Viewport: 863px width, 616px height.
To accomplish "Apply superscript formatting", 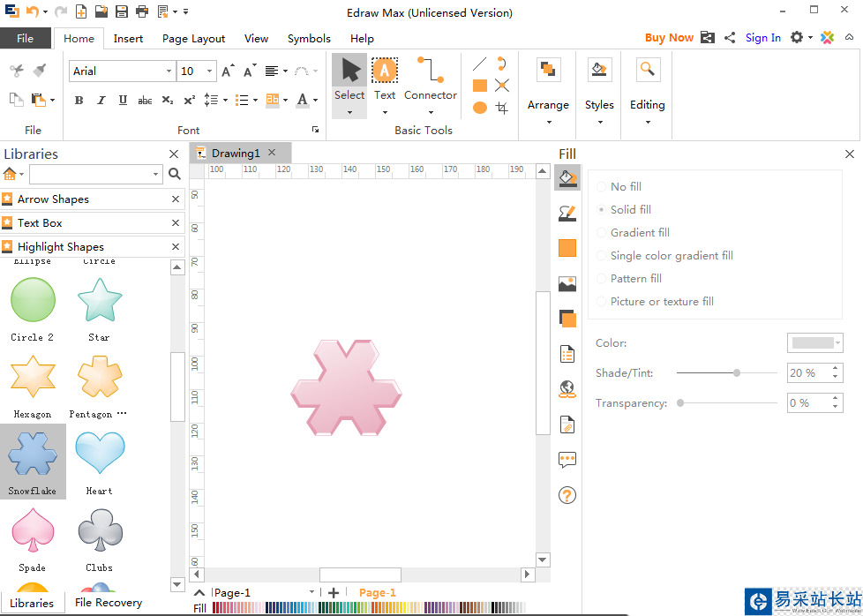I will point(190,101).
